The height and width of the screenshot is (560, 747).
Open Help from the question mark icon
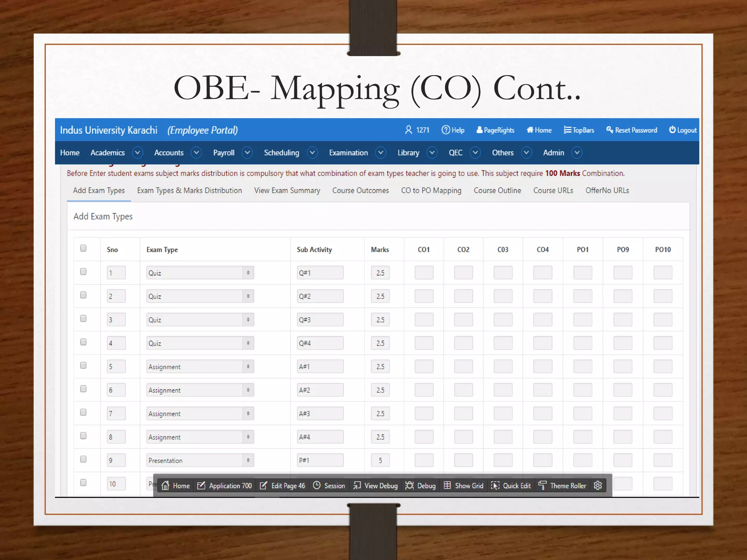[x=445, y=130]
